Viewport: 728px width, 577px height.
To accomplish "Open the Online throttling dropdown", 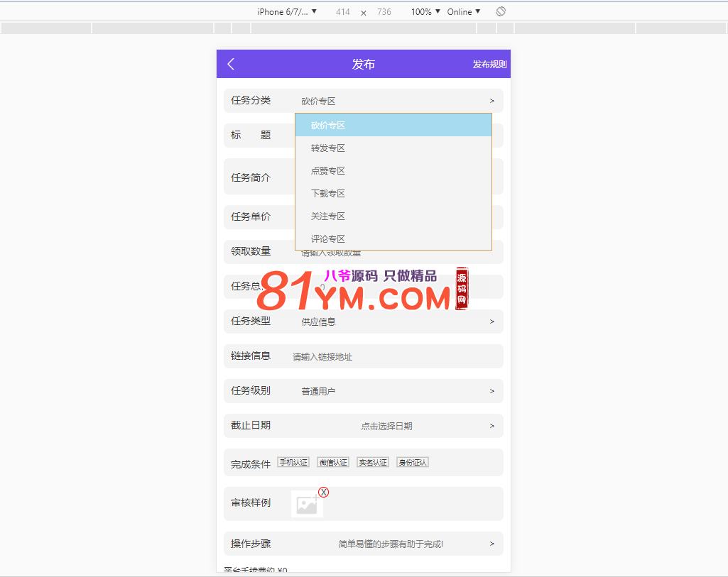I will [463, 11].
